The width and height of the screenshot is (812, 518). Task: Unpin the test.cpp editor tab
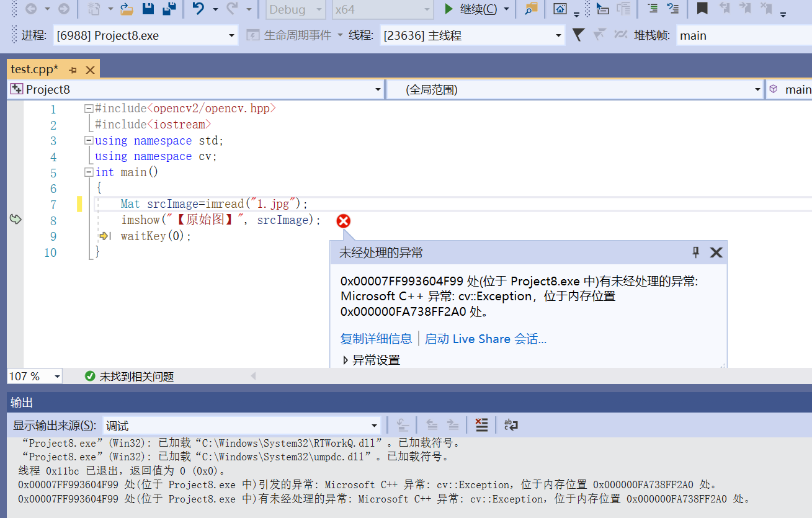point(73,69)
